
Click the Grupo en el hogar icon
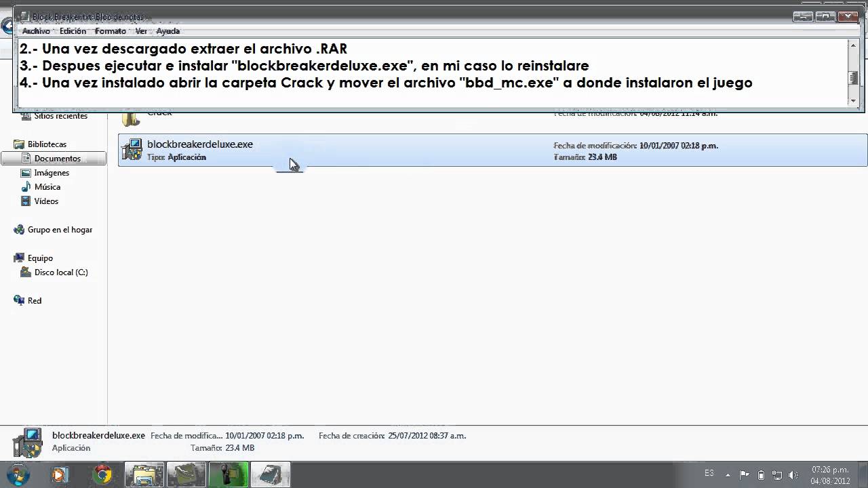(19, 230)
